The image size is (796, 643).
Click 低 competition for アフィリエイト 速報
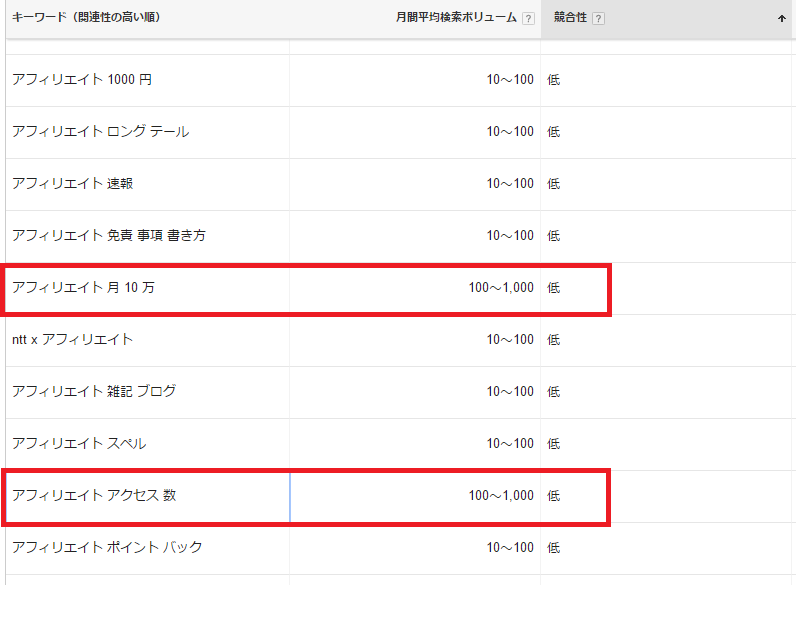click(x=553, y=184)
